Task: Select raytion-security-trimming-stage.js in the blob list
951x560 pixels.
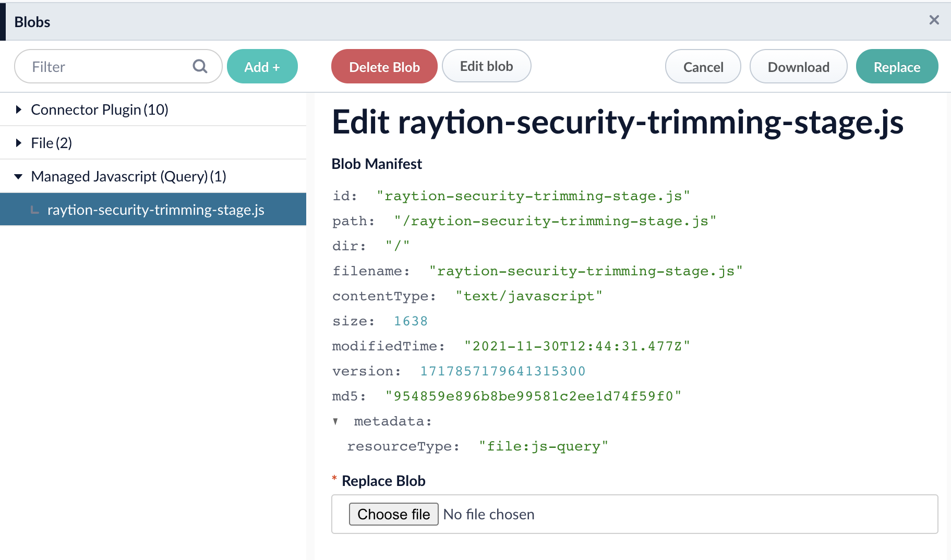Action: coord(155,210)
